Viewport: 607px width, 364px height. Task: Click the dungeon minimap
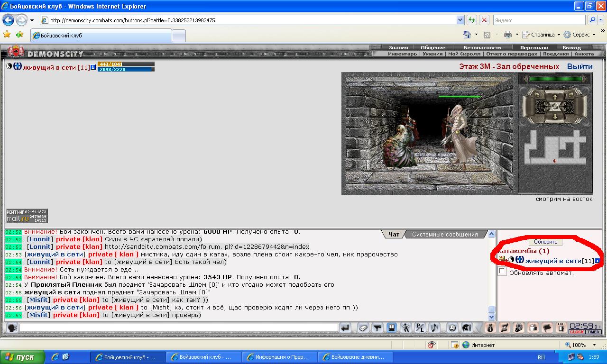pos(555,147)
